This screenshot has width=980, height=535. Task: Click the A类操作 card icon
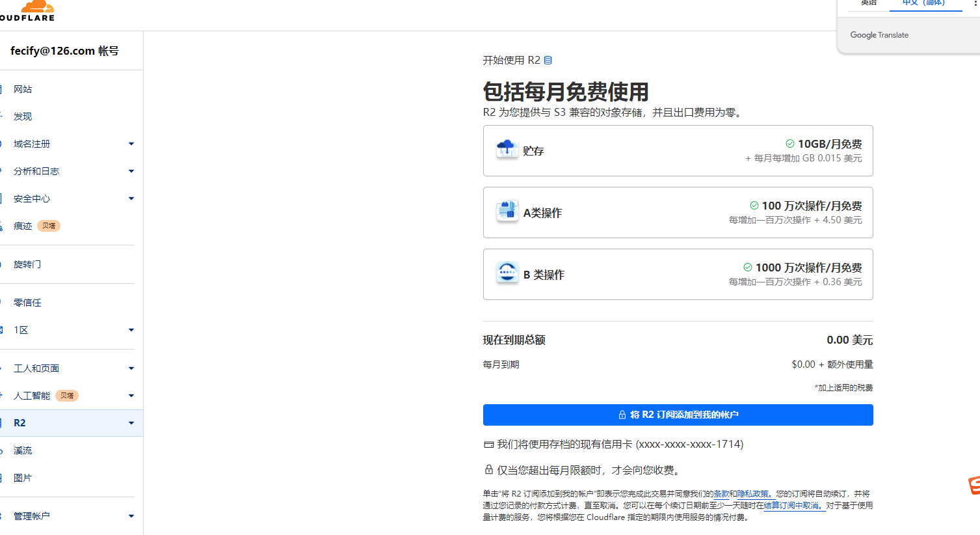click(507, 211)
